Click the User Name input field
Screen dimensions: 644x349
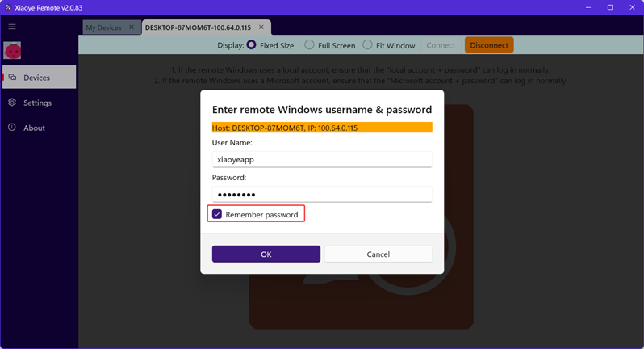point(322,160)
